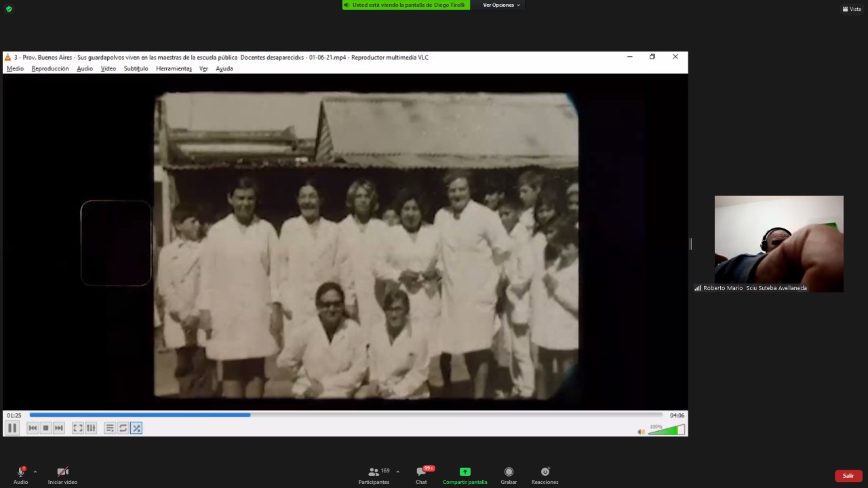This screenshot has width=868, height=488.
Task: Unmute microphone with Audio button
Action: [x=20, y=474]
